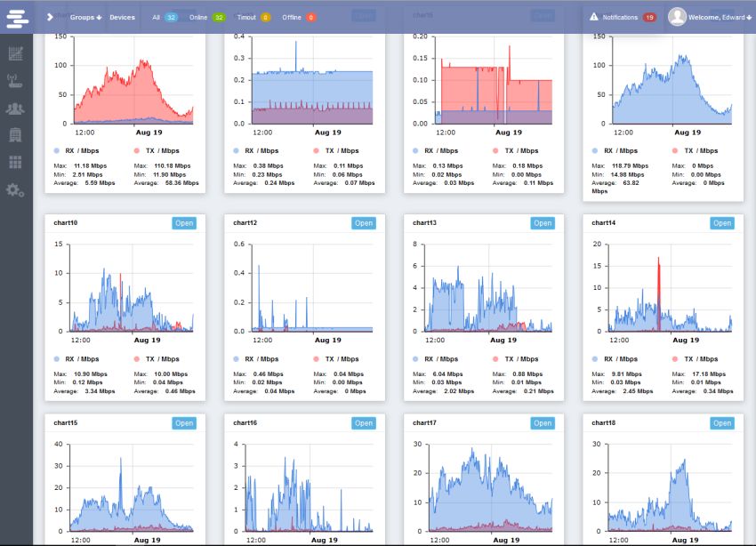
Task: Toggle RX legend above the 118.79 Mbps max
Action: (615, 151)
